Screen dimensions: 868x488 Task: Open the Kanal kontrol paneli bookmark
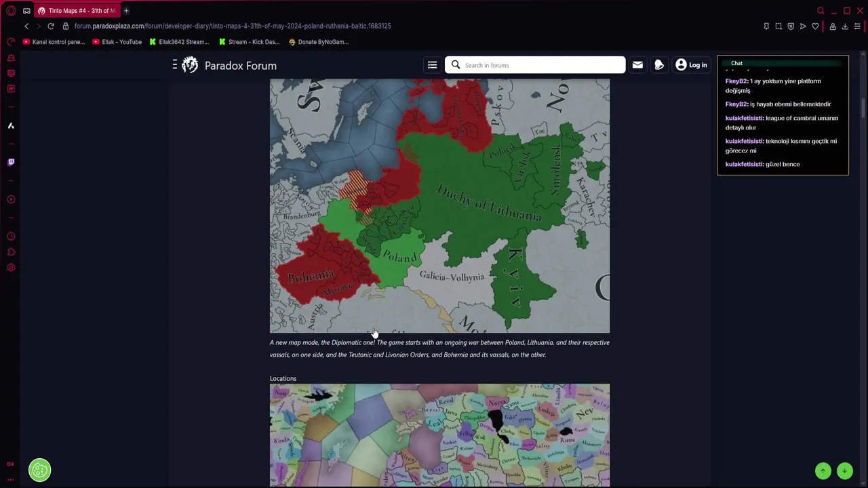(x=54, y=42)
